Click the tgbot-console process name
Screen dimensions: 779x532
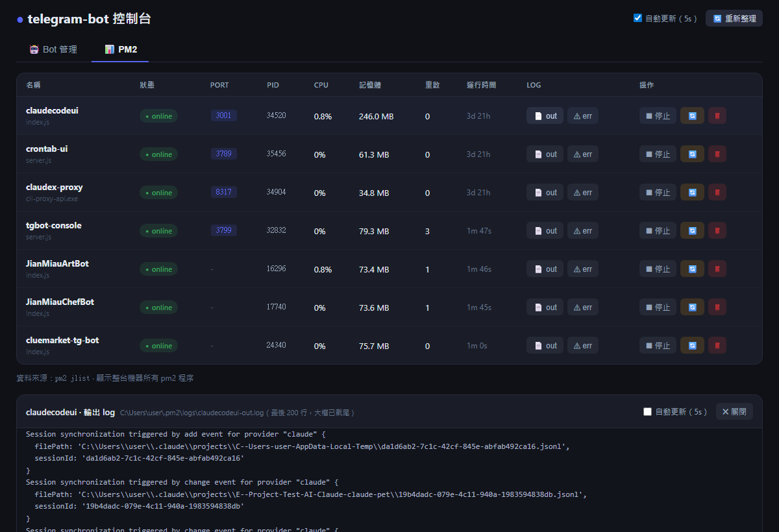[x=54, y=225]
